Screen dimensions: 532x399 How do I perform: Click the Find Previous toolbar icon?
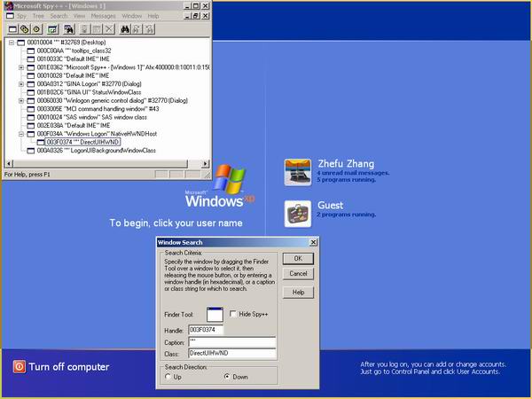point(149,29)
